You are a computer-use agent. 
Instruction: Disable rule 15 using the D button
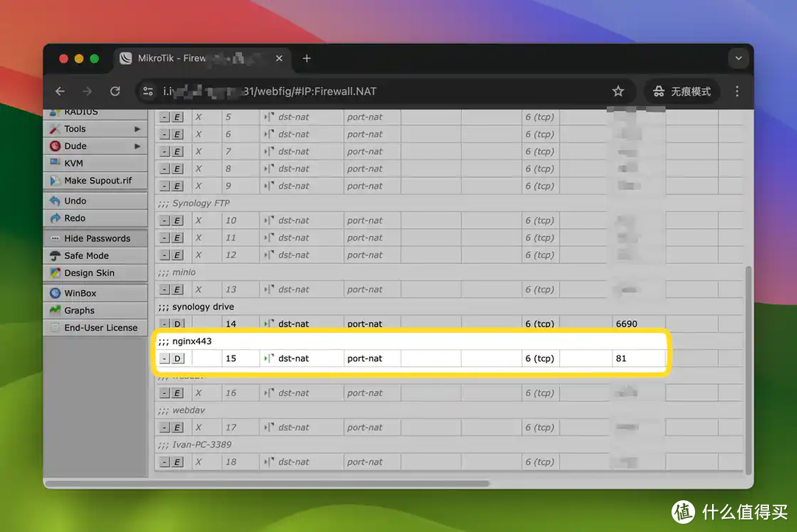coord(177,359)
